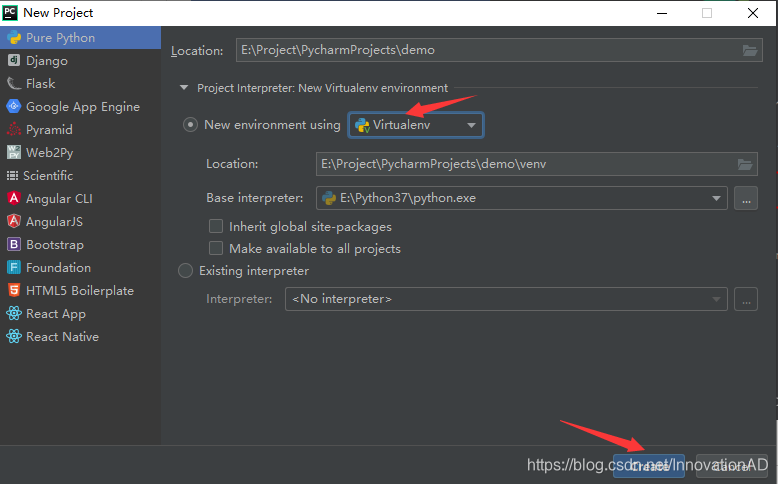Choose Web2Py in the sidebar
778x484 pixels.
(80, 152)
